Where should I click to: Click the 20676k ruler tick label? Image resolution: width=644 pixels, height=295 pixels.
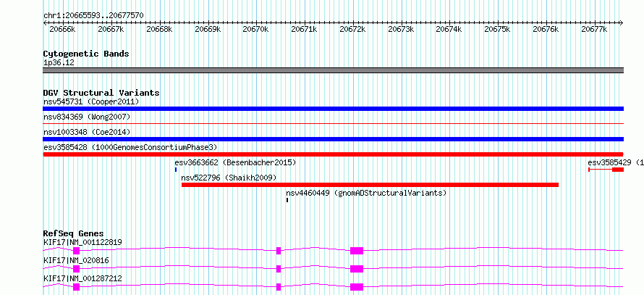point(546,29)
